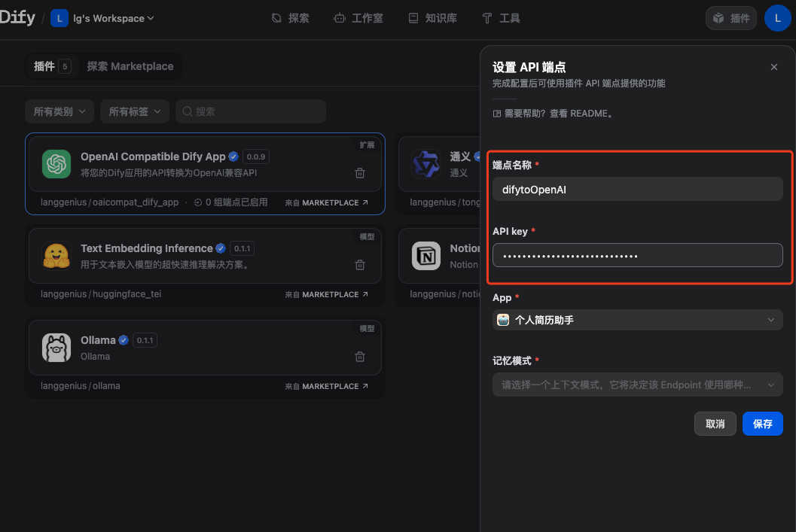
Task: Click the 取消 button
Action: 715,424
